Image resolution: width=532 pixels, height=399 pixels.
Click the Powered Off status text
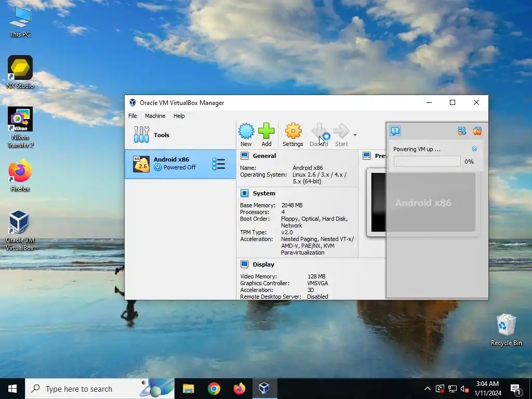coord(179,167)
